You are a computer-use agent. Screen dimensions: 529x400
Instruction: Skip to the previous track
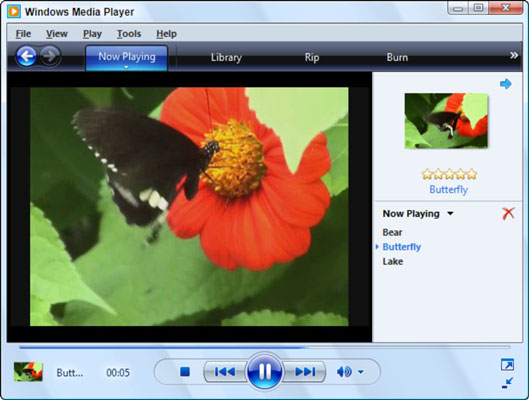coord(225,372)
